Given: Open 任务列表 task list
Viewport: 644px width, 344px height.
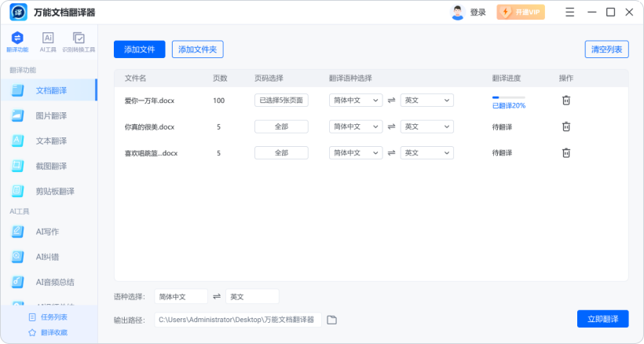Looking at the screenshot, I should point(49,317).
